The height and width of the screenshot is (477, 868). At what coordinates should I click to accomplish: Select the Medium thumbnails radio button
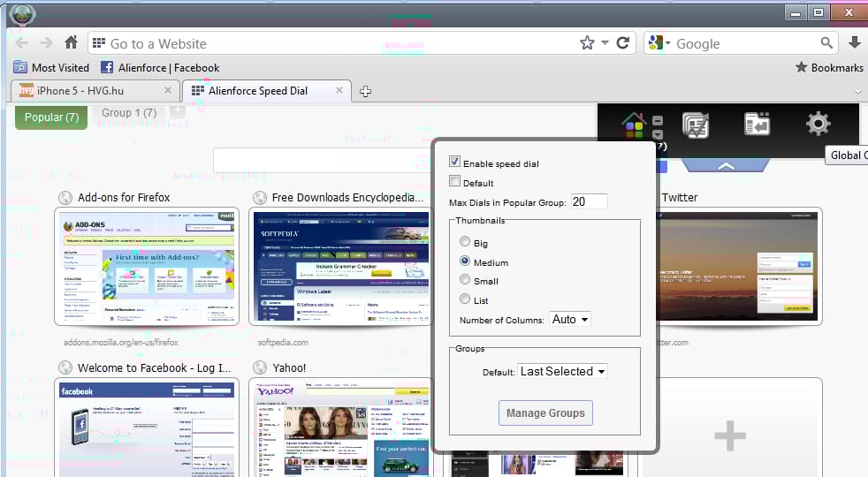pos(465,261)
